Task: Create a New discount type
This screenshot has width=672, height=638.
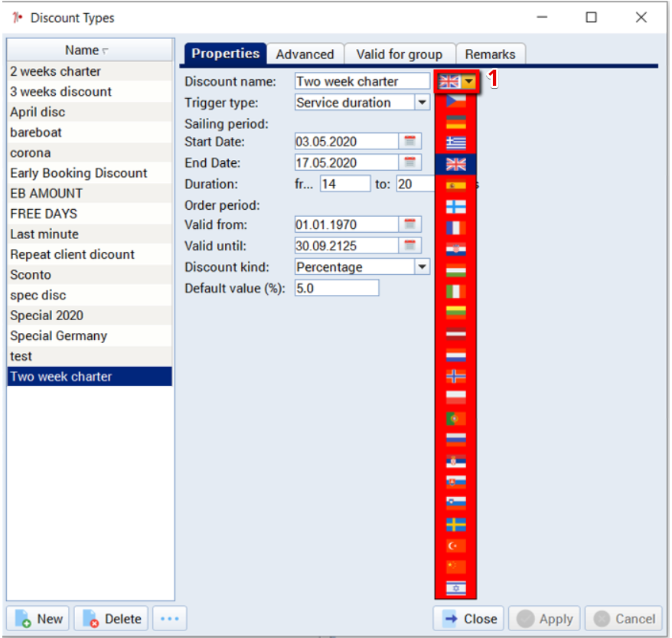Action: coord(38,618)
